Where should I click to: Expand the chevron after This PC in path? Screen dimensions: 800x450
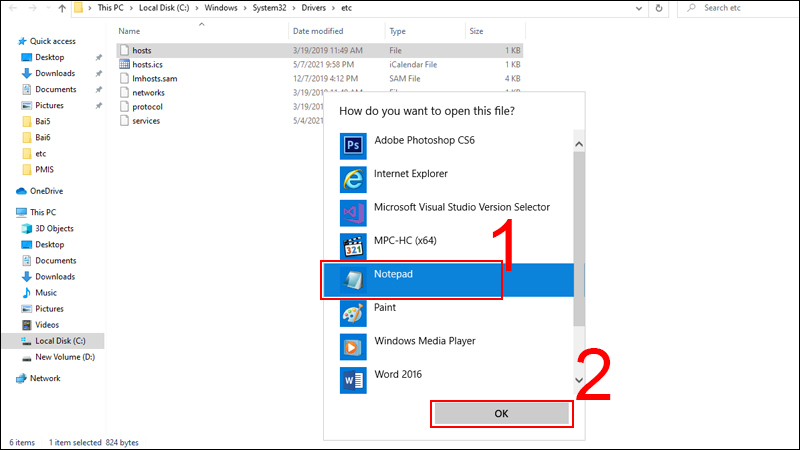(131, 8)
